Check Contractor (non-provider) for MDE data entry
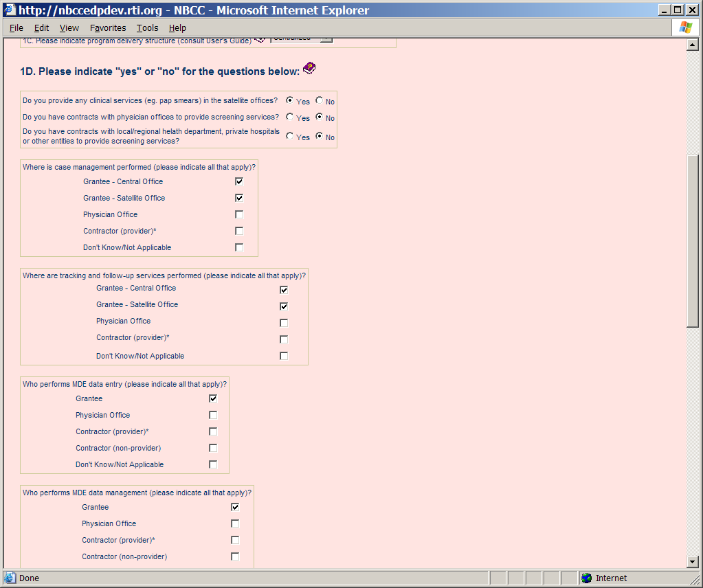This screenshot has height=588, width=703. 213,448
